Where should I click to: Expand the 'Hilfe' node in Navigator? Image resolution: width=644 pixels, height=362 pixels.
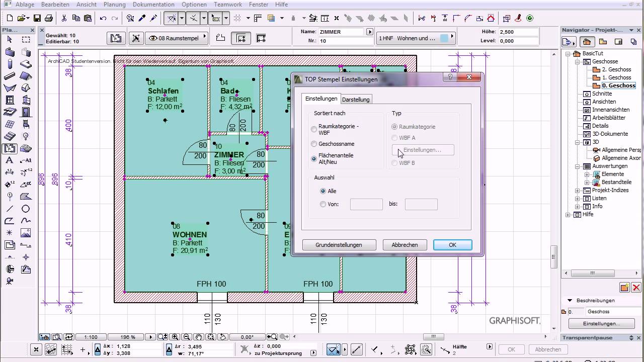569,214
